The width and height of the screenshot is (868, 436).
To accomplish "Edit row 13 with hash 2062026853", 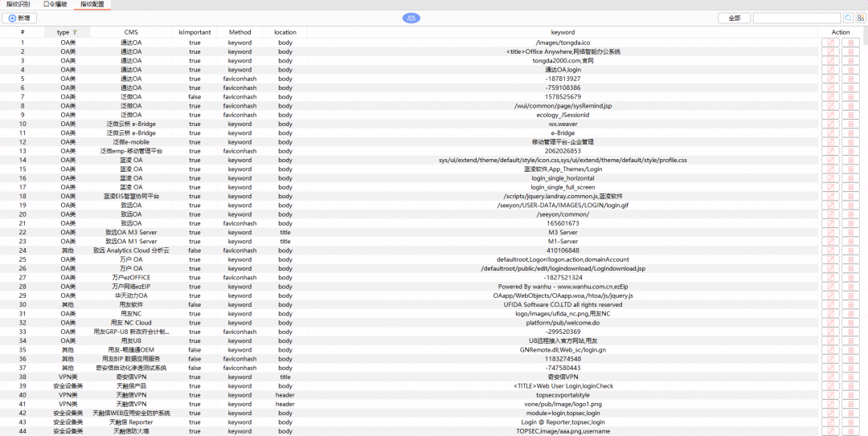I will pos(830,151).
